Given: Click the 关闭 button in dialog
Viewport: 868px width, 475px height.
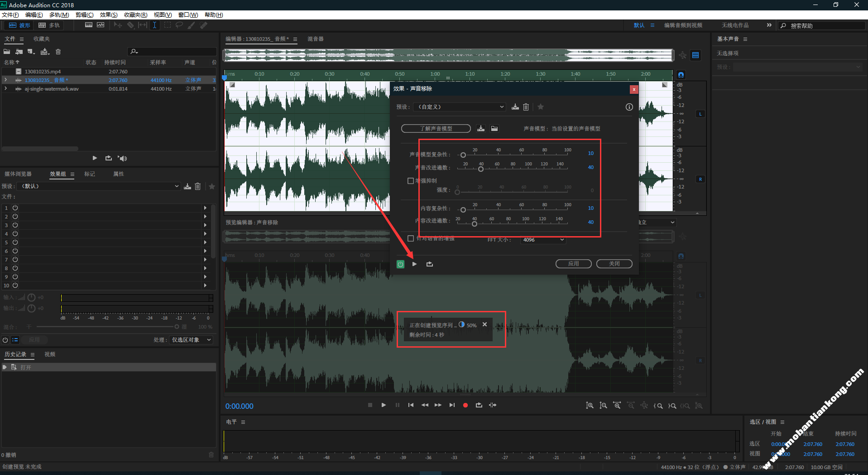Looking at the screenshot, I should pos(614,264).
